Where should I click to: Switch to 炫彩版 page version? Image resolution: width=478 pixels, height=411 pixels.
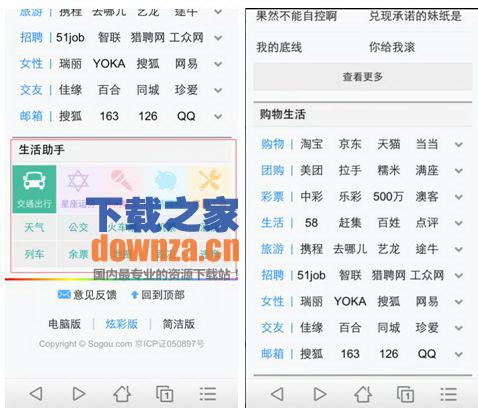pos(122,324)
